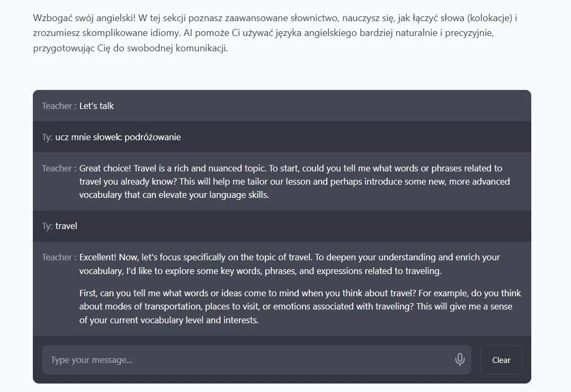This screenshot has height=392, width=571.
Task: Click the microphone voice input icon
Action: [x=460, y=360]
